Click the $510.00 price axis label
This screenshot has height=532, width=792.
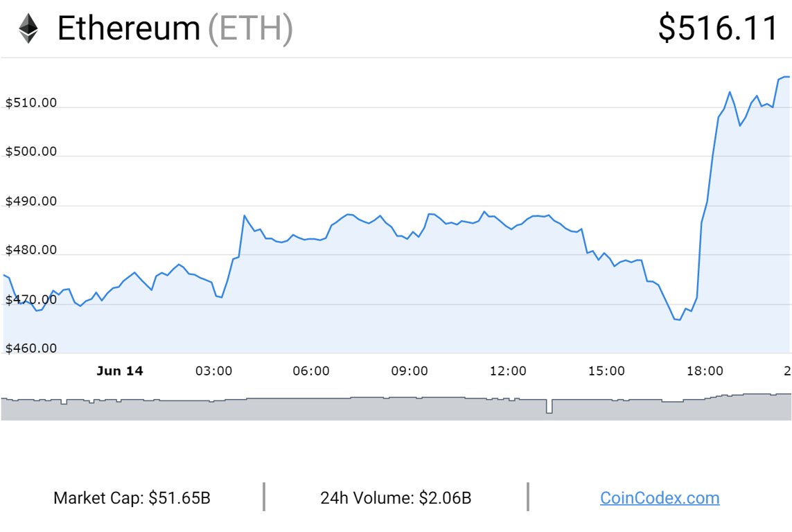[x=30, y=103]
